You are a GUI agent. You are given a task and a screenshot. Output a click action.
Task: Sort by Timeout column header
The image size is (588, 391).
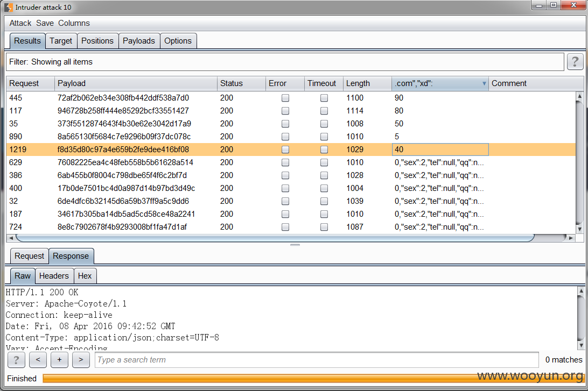coord(324,83)
